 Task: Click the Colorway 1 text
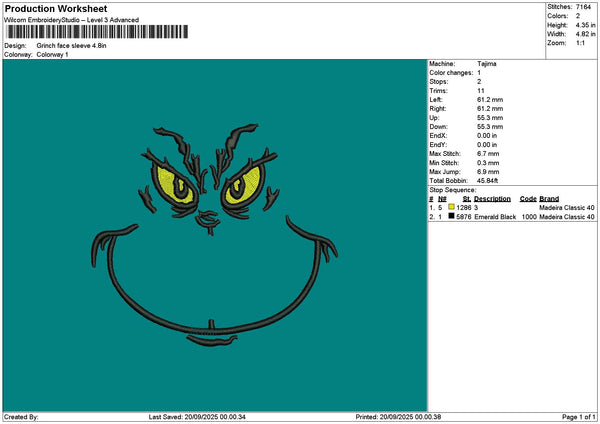click(52, 55)
